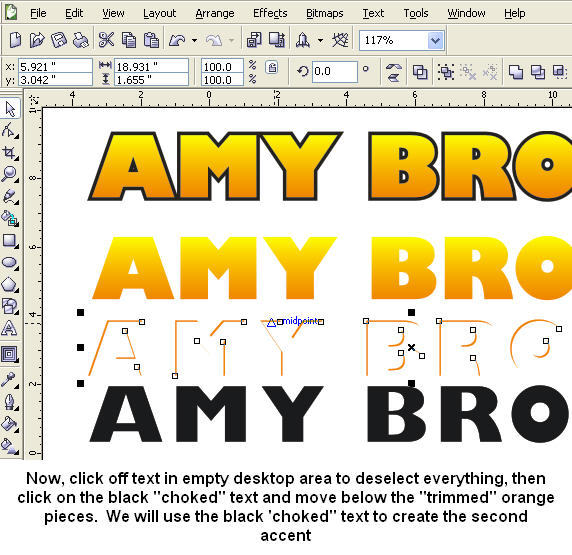
Task: Select the Freehand tool
Action: click(x=10, y=197)
